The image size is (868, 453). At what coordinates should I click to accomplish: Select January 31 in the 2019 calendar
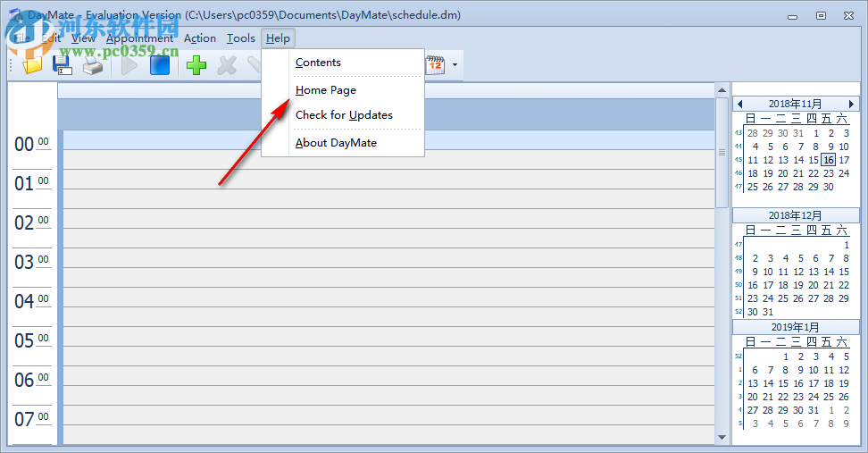click(x=814, y=410)
